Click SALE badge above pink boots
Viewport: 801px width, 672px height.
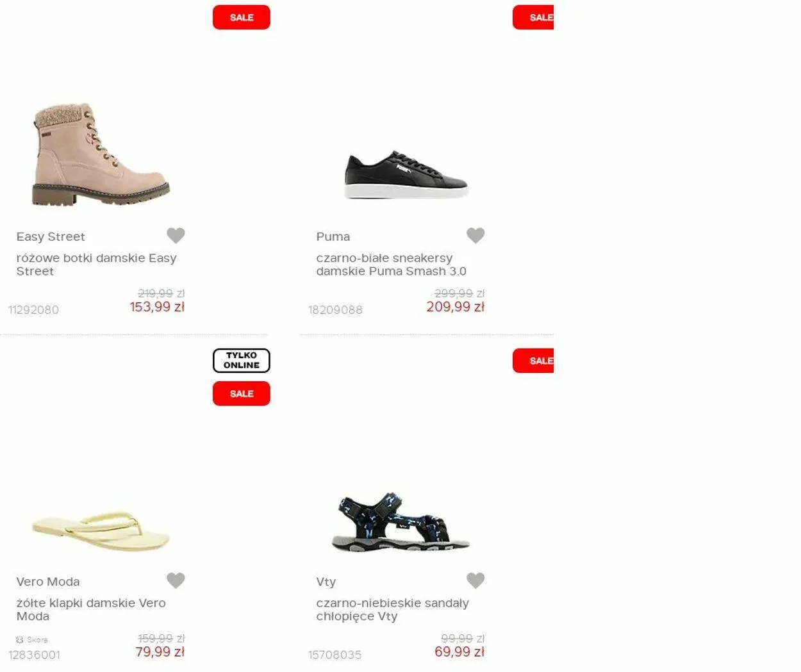coord(242,17)
